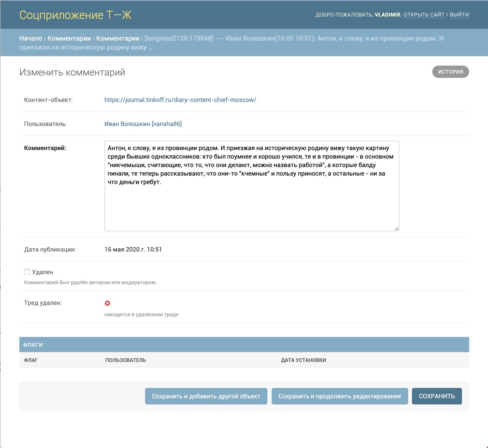
Task: Log out via the ВЫЙТИ link
Action: [459, 15]
